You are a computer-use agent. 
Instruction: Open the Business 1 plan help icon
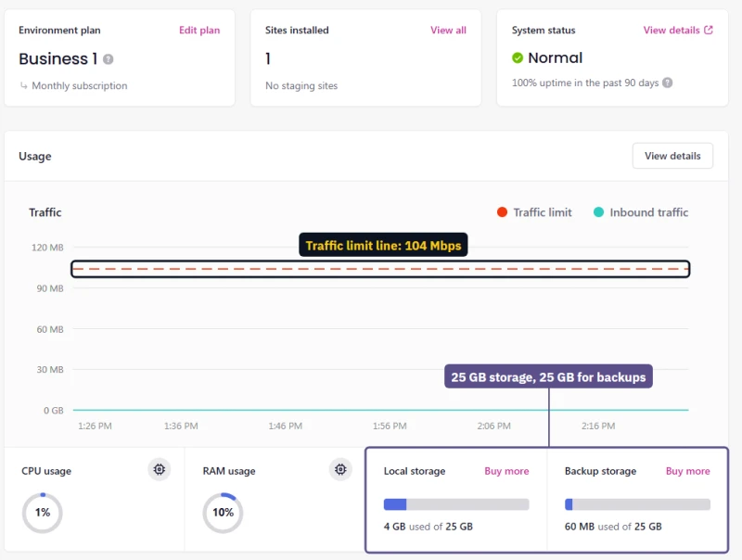click(108, 59)
